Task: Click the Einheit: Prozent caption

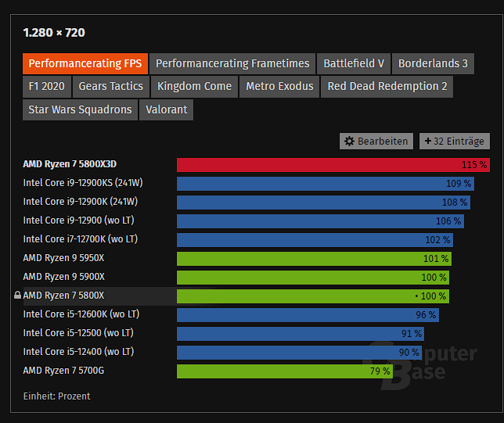Action: coord(56,396)
